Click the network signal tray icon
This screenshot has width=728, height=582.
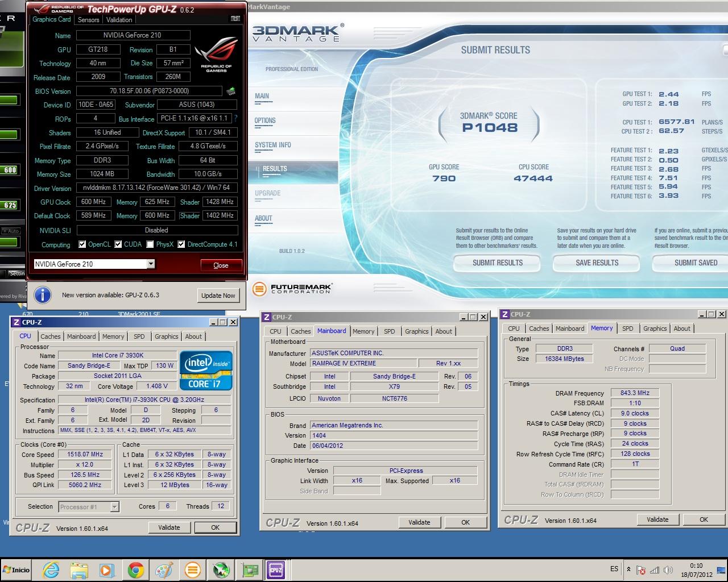coord(655,570)
